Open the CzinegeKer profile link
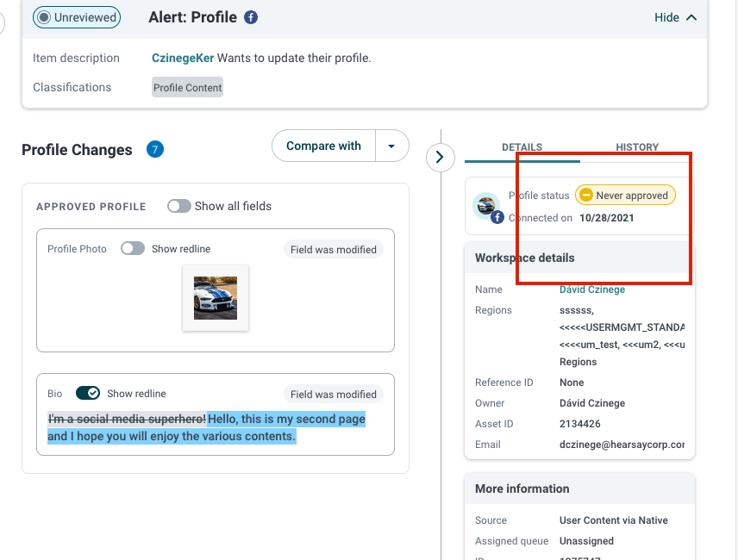The height and width of the screenshot is (560, 738). [183, 58]
